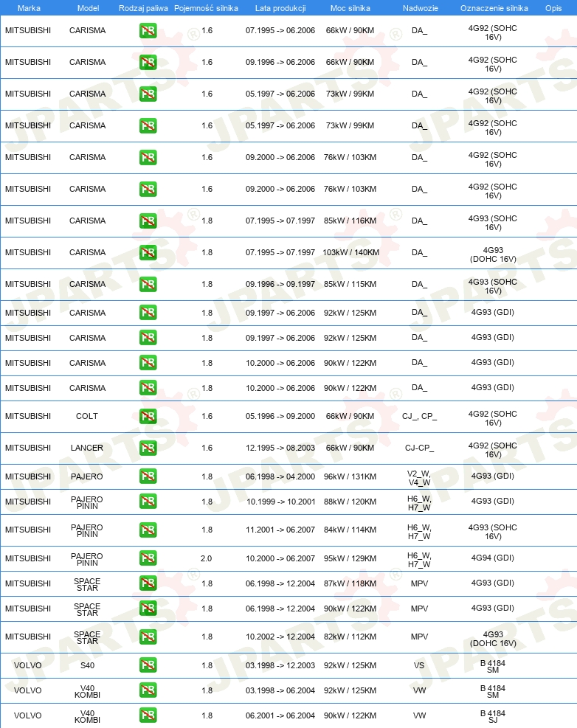Screen dimensions: 577x728
Task: Select the 4G94 (GDI) engine code
Action: [x=492, y=558]
